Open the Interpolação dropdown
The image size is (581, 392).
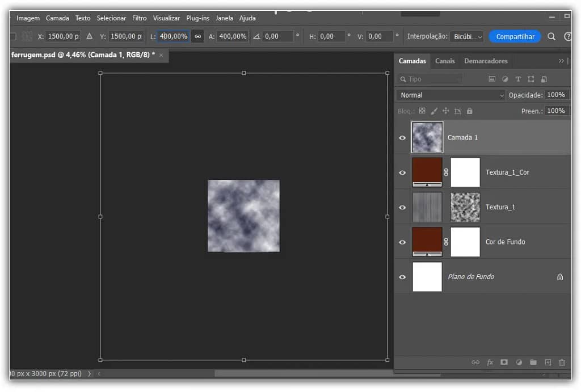(467, 37)
